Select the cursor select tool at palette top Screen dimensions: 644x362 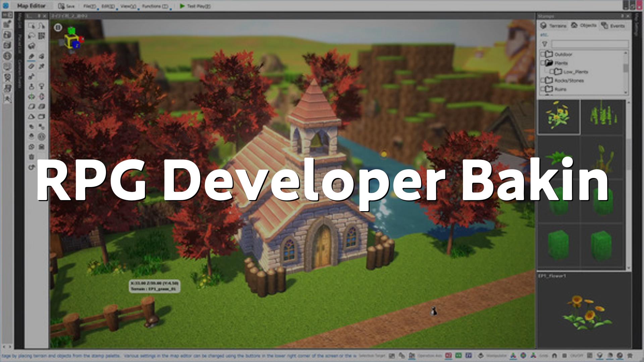(x=32, y=26)
